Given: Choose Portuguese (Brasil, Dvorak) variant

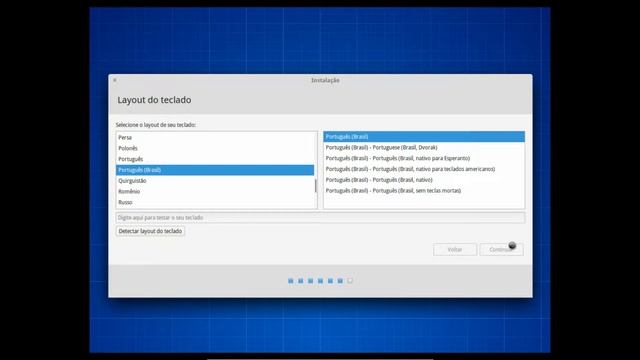Looking at the screenshot, I should [x=424, y=147].
